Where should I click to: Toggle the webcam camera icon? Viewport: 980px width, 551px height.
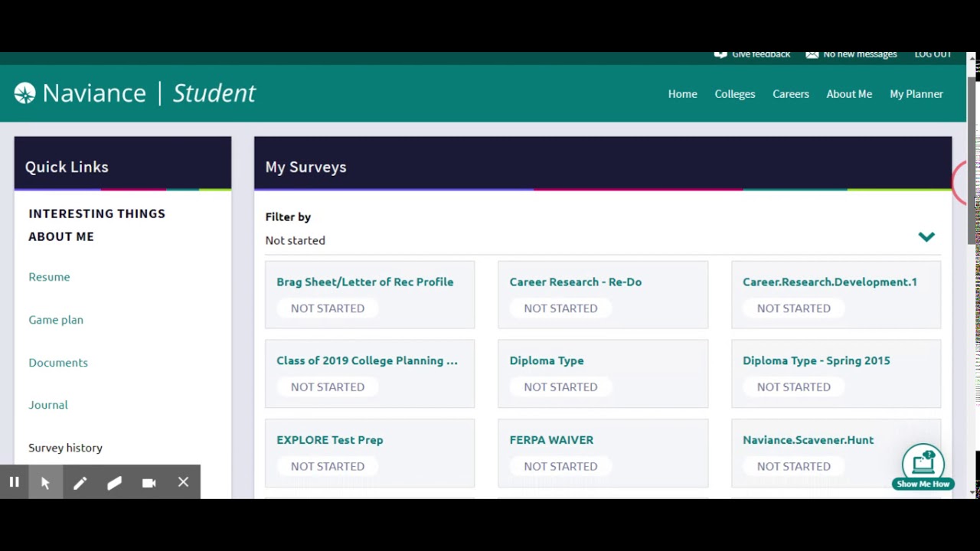click(x=149, y=483)
